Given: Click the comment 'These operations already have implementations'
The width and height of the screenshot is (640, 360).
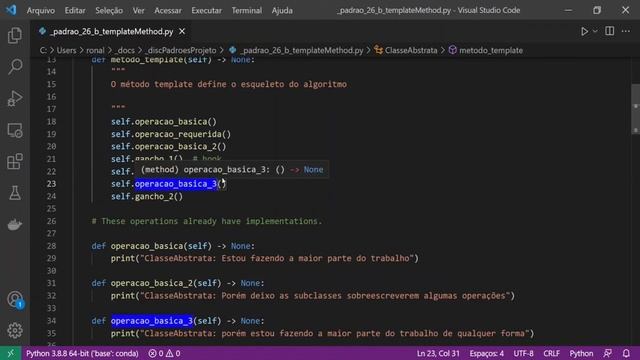Looking at the screenshot, I should (207, 221).
